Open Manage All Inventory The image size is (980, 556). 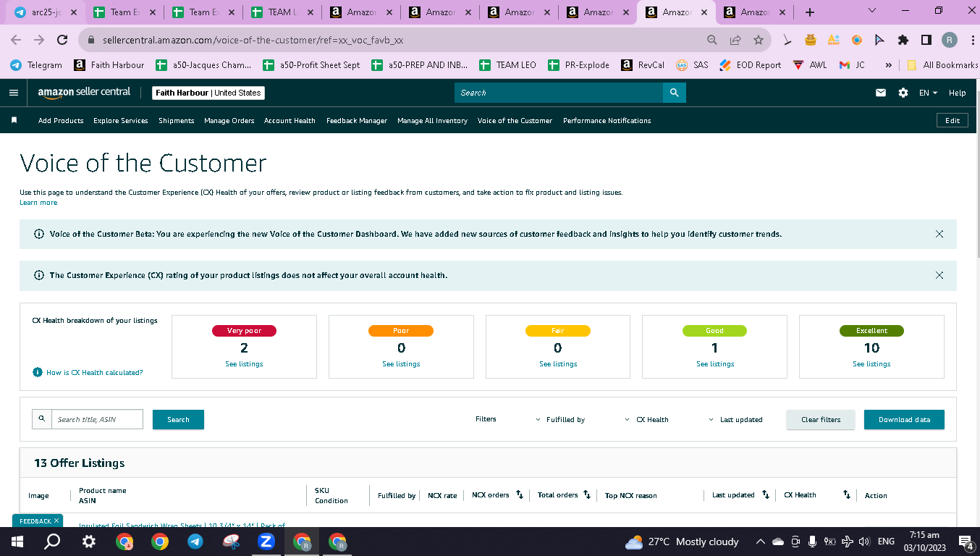(x=432, y=120)
